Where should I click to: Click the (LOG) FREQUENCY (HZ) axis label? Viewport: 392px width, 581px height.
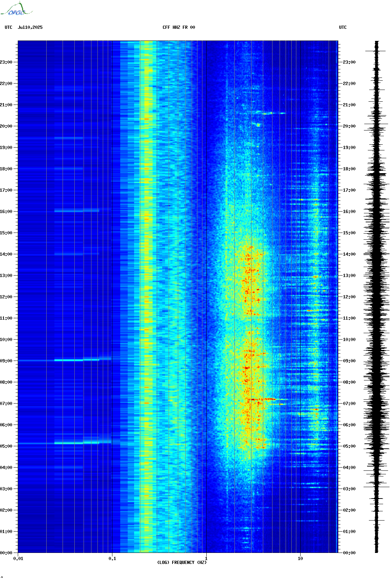[x=182, y=563]
